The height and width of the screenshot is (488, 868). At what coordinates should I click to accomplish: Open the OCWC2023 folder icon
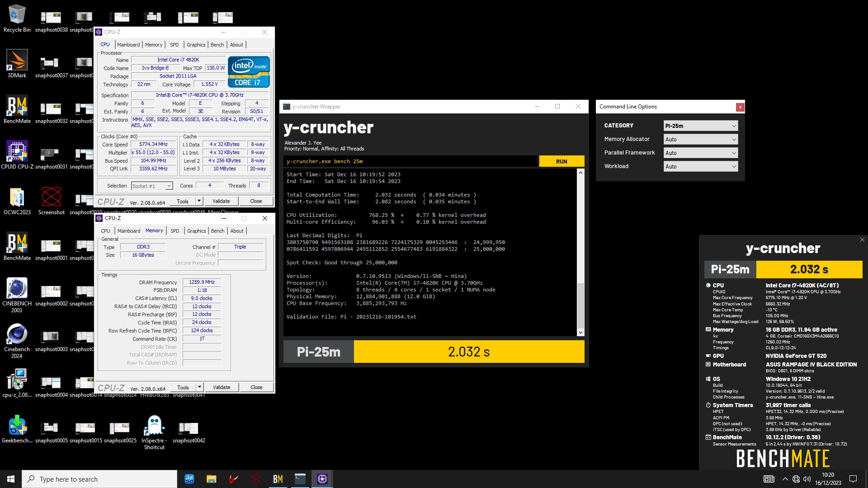(x=17, y=201)
